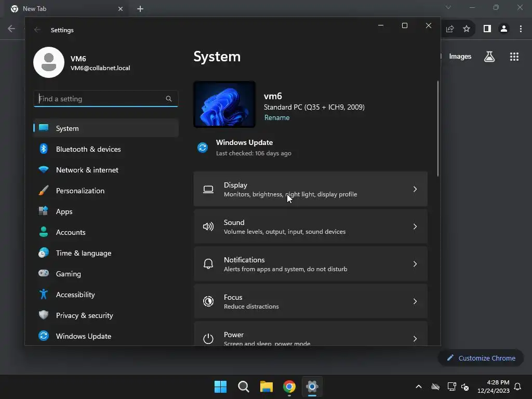Click the Windows Update sync icon
Screen dimensions: 532x399
point(203,148)
